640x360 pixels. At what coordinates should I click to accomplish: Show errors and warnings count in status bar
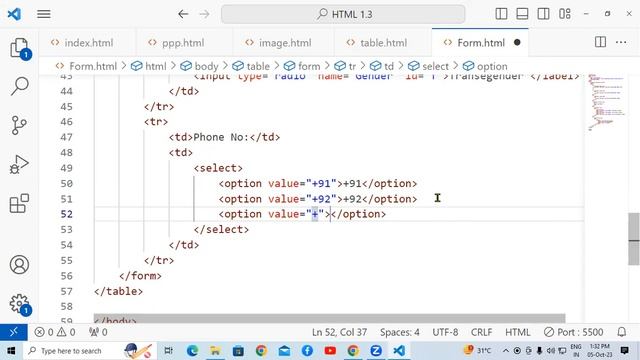[55, 332]
